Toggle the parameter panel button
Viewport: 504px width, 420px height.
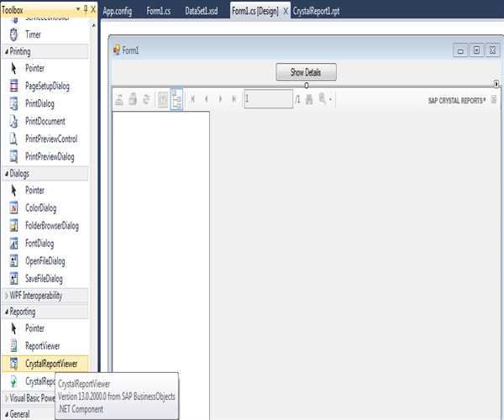coord(163,99)
